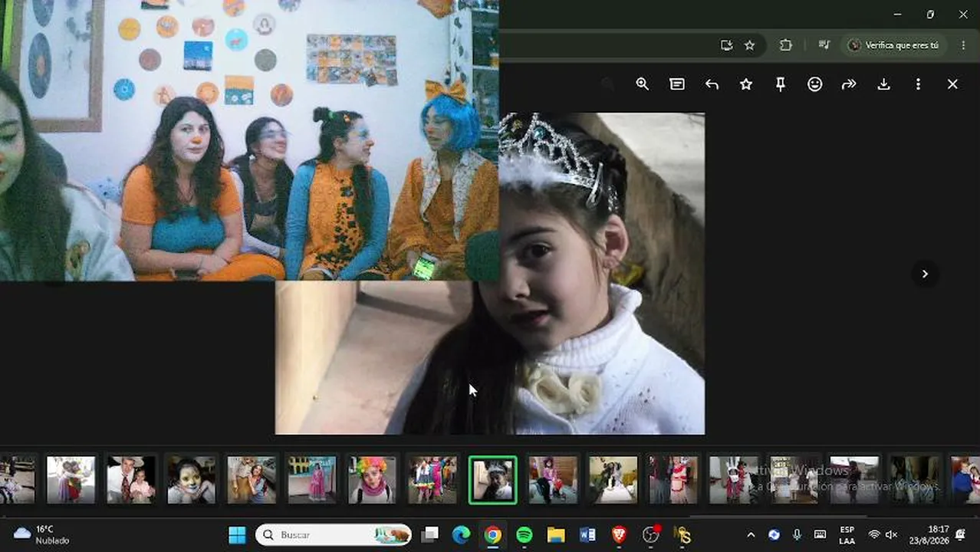This screenshot has width=980, height=552.
Task: Click the microphone icon in system tray
Action: click(x=797, y=534)
